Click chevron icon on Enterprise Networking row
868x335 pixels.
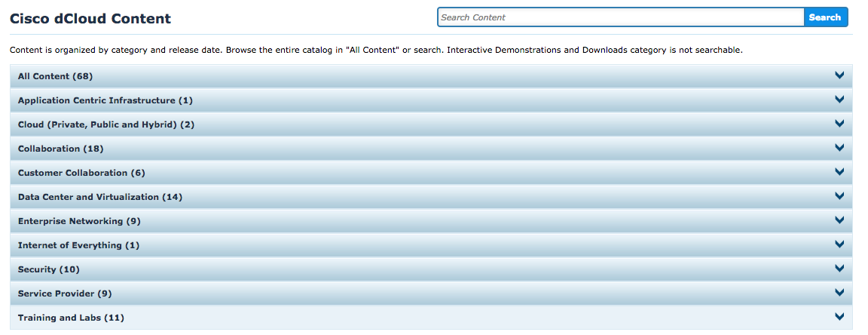coord(839,220)
